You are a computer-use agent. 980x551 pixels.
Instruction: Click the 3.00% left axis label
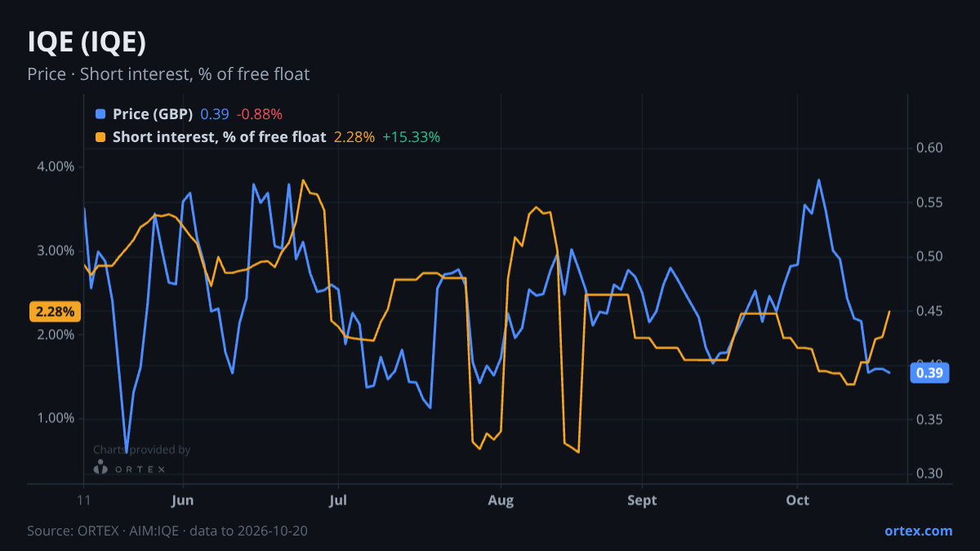(56, 251)
